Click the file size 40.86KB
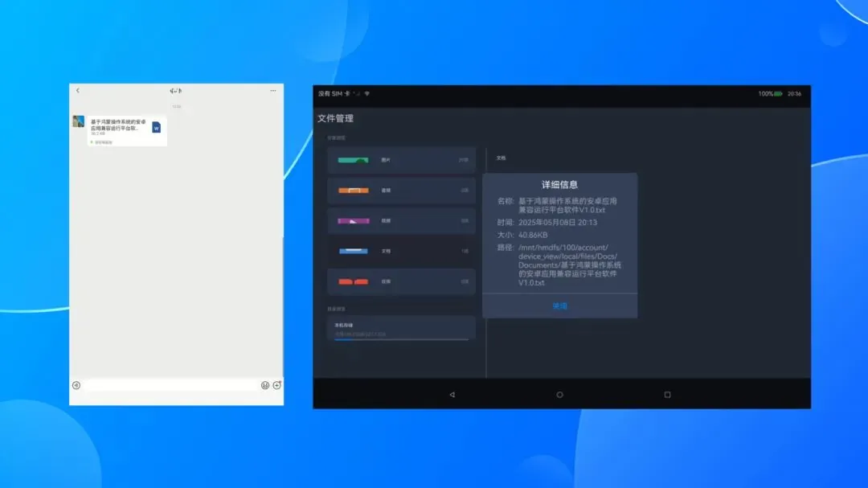This screenshot has width=868, height=488. click(x=533, y=235)
